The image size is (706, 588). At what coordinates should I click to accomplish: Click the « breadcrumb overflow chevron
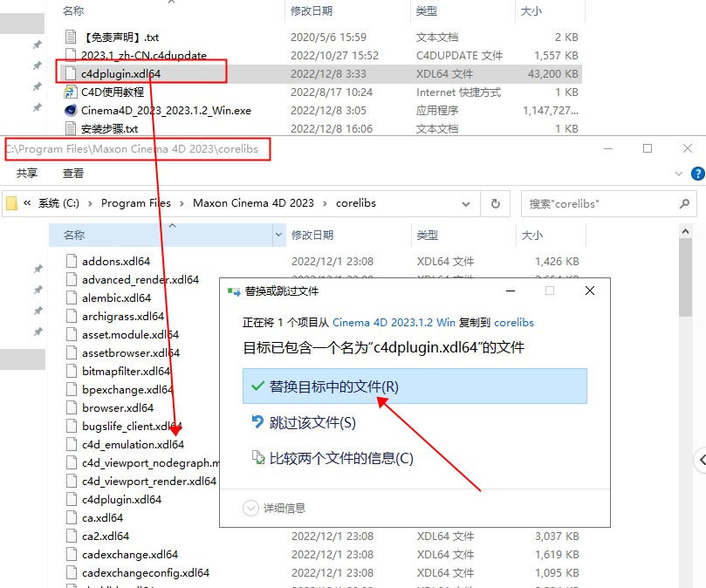(27, 203)
